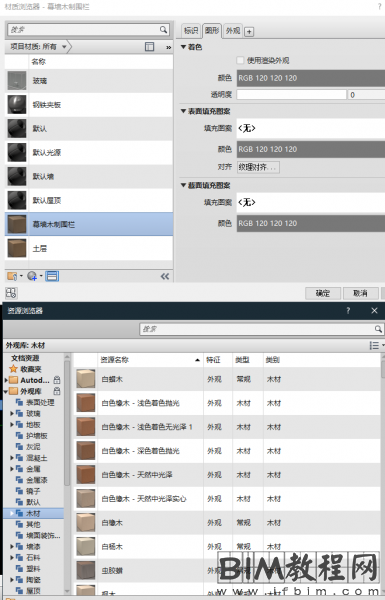Select the 木材 category in tree
The height and width of the screenshot is (600, 385).
click(x=33, y=513)
